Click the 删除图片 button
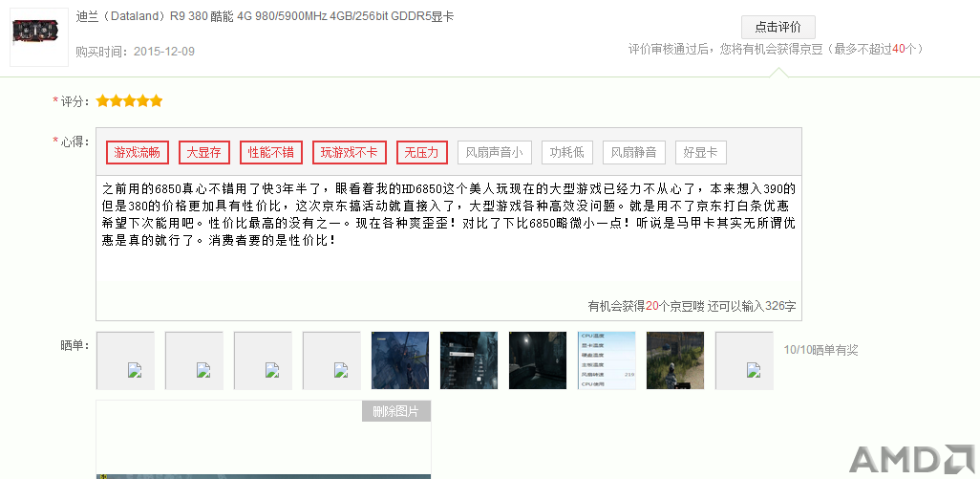This screenshot has height=479, width=980. coord(396,411)
